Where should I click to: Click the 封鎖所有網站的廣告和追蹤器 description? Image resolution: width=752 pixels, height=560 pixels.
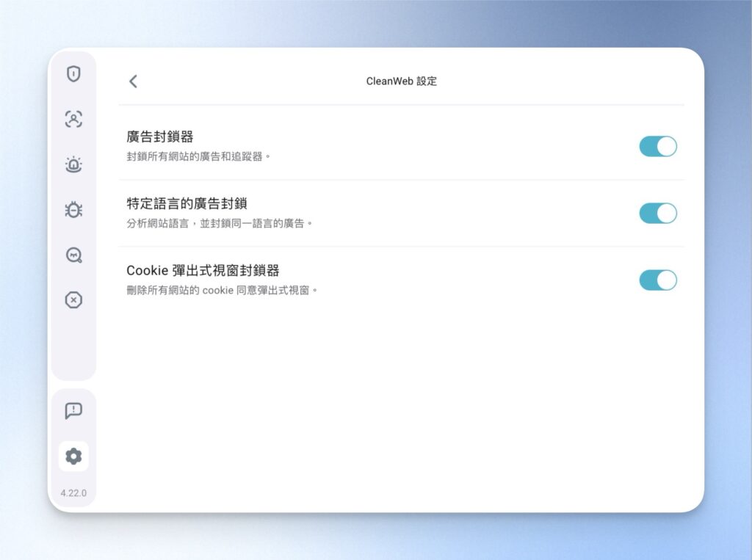click(198, 157)
